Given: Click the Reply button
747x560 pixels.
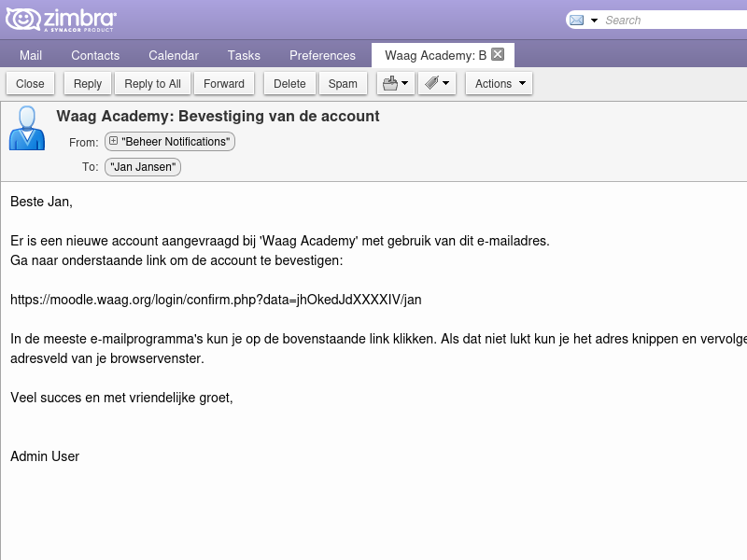Looking at the screenshot, I should coord(87,83).
